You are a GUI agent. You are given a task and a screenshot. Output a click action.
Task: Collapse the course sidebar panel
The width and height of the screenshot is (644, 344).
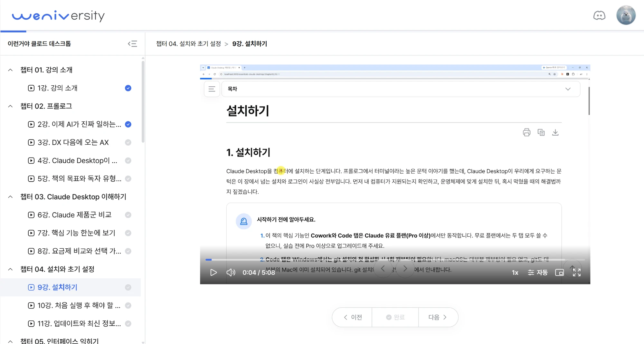click(x=132, y=44)
